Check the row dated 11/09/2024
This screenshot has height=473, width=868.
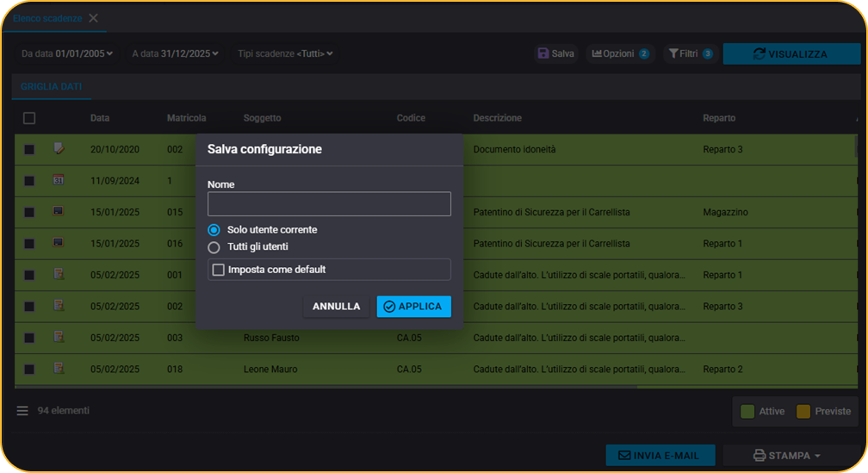click(29, 181)
